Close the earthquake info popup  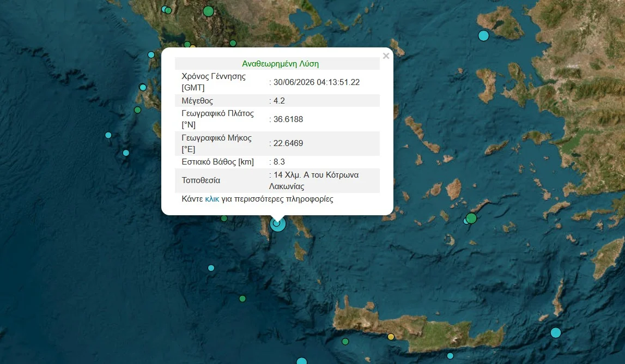pos(386,56)
